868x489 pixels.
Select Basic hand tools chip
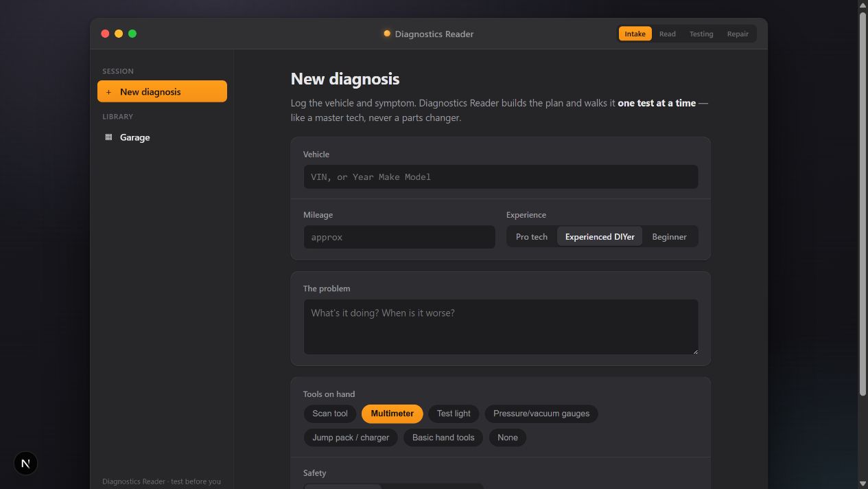coord(443,437)
